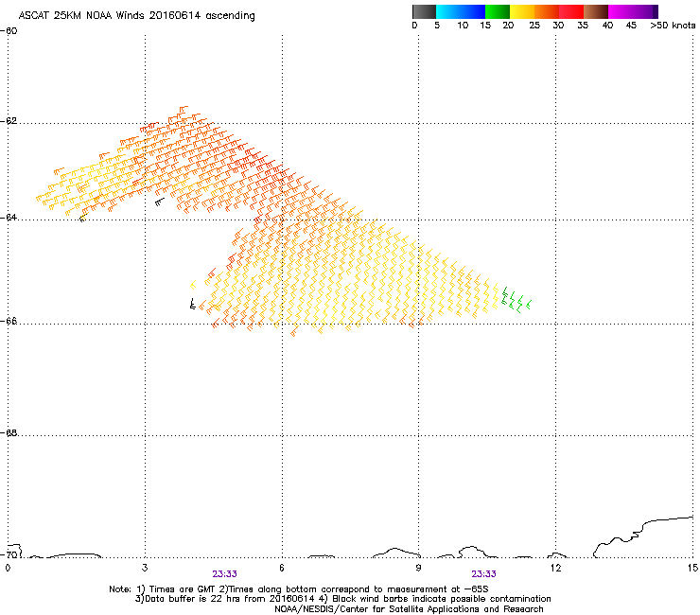Click the "-62" latitude axis label
This screenshot has height=615, width=700.
click(9, 121)
